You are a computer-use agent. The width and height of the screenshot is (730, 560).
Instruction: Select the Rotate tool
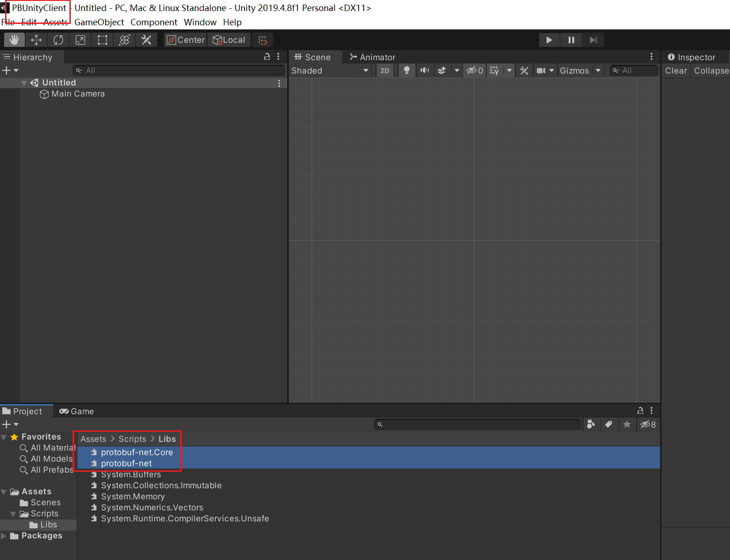coord(58,40)
